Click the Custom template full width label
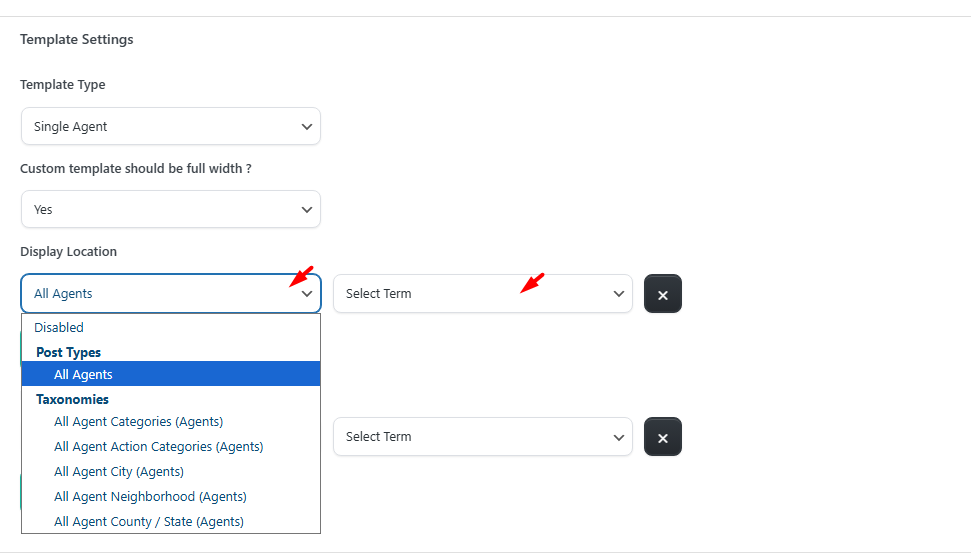This screenshot has width=971, height=555. point(136,169)
